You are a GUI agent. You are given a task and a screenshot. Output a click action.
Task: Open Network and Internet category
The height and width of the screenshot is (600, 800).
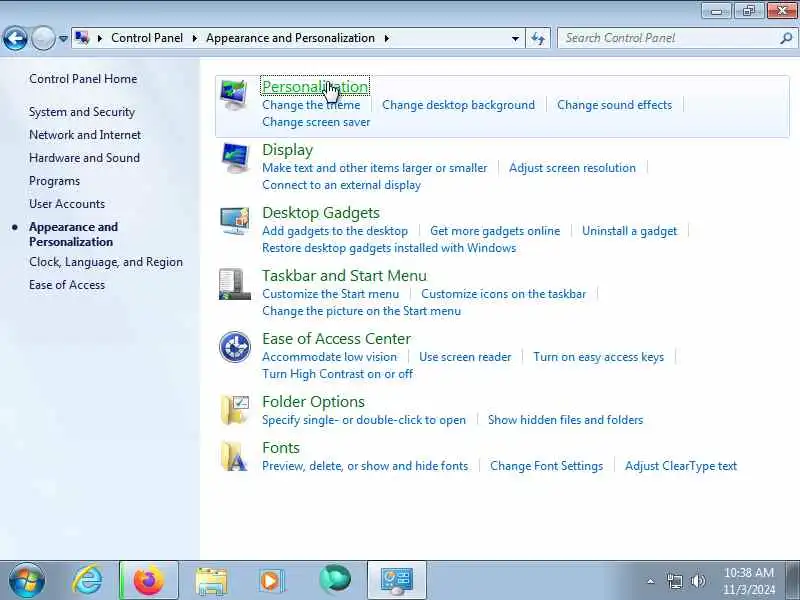[85, 135]
